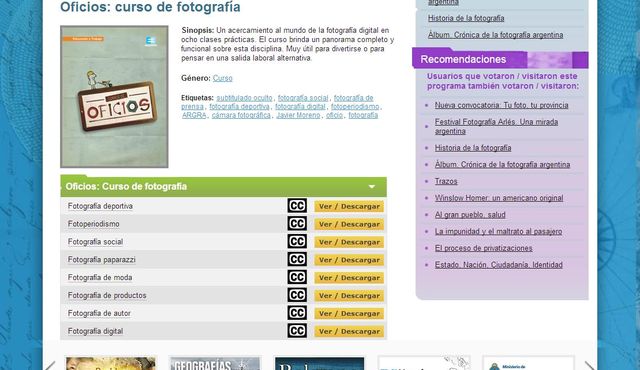
Task: Select the fotografía deportiva tag
Action: click(239, 106)
